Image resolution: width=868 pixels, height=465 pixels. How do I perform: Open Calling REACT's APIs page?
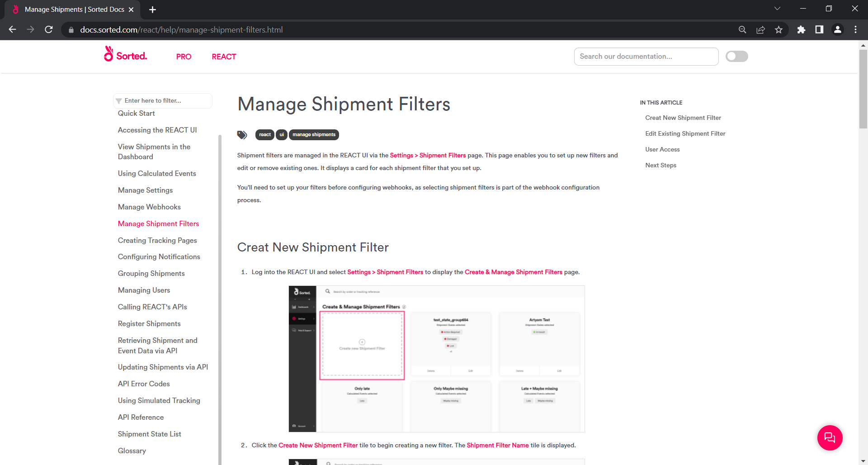pyautogui.click(x=152, y=307)
